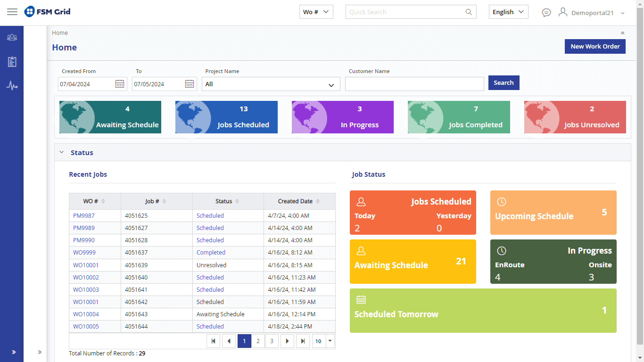Image resolution: width=644 pixels, height=362 pixels.
Task: Click the Unresolved status text for WO10001
Action: coord(211,265)
